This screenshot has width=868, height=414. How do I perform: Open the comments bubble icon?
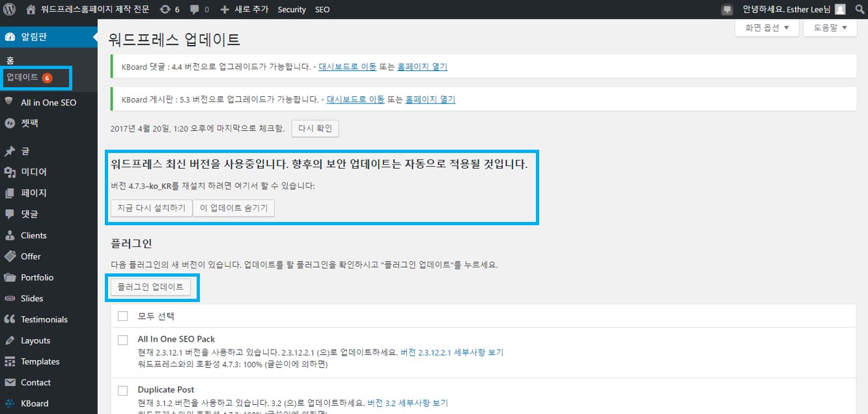click(194, 10)
